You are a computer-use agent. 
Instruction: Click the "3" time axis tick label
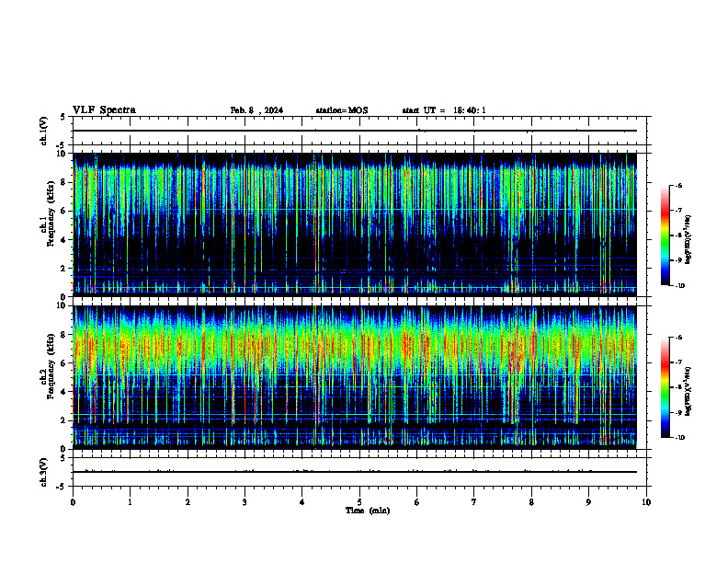pos(245,502)
